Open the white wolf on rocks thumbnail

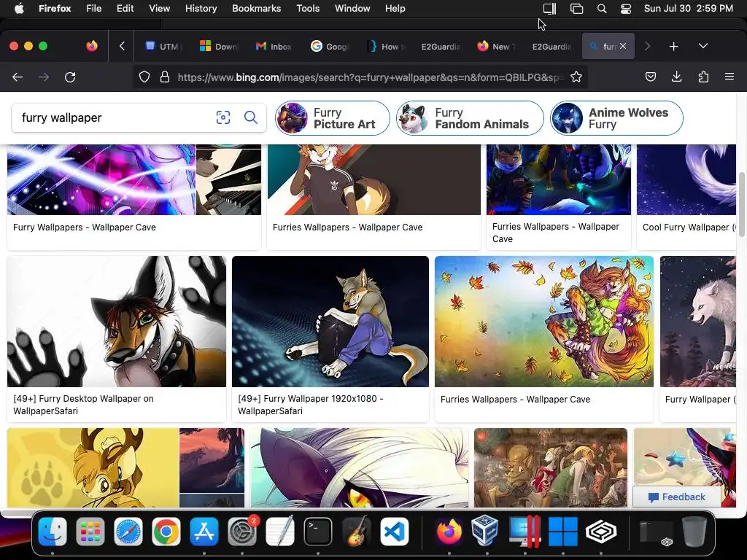[x=698, y=322]
